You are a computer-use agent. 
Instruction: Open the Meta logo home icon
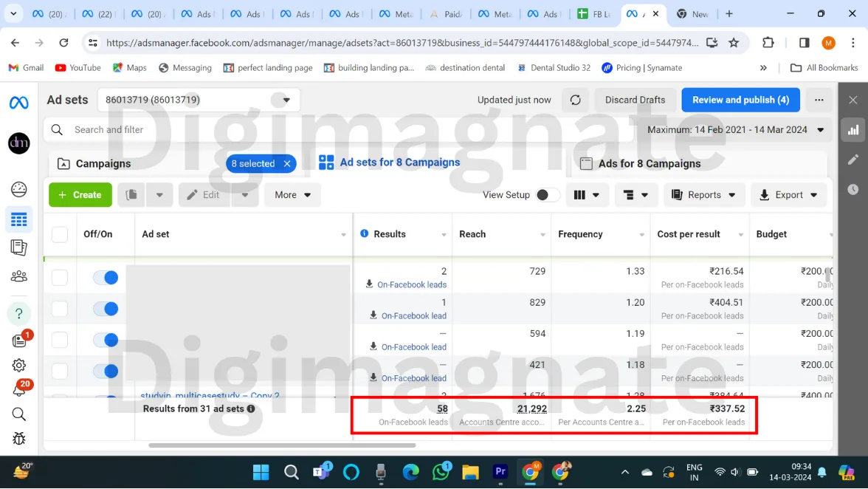(19, 103)
